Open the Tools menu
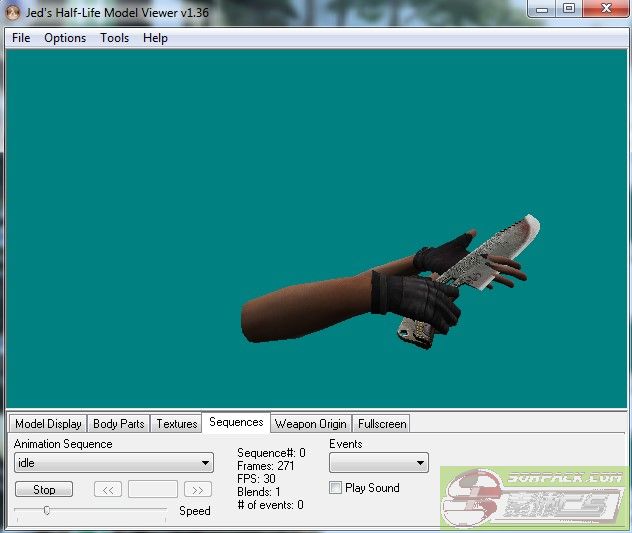 coord(114,38)
